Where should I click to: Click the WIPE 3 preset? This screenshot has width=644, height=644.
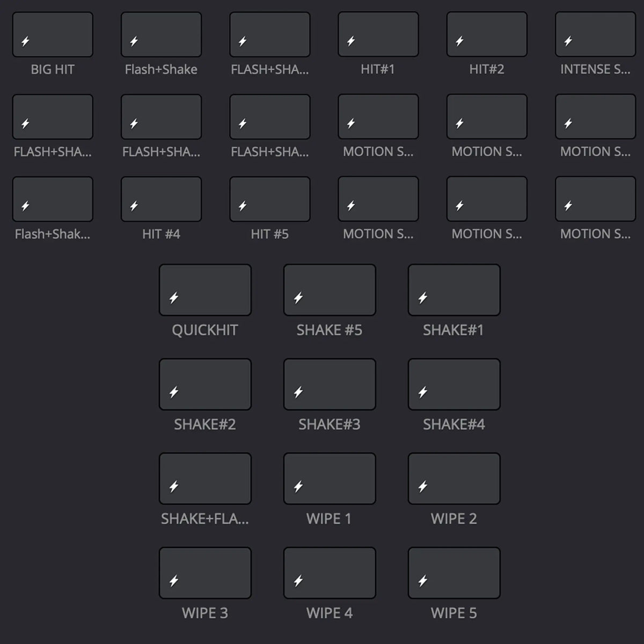[205, 572]
